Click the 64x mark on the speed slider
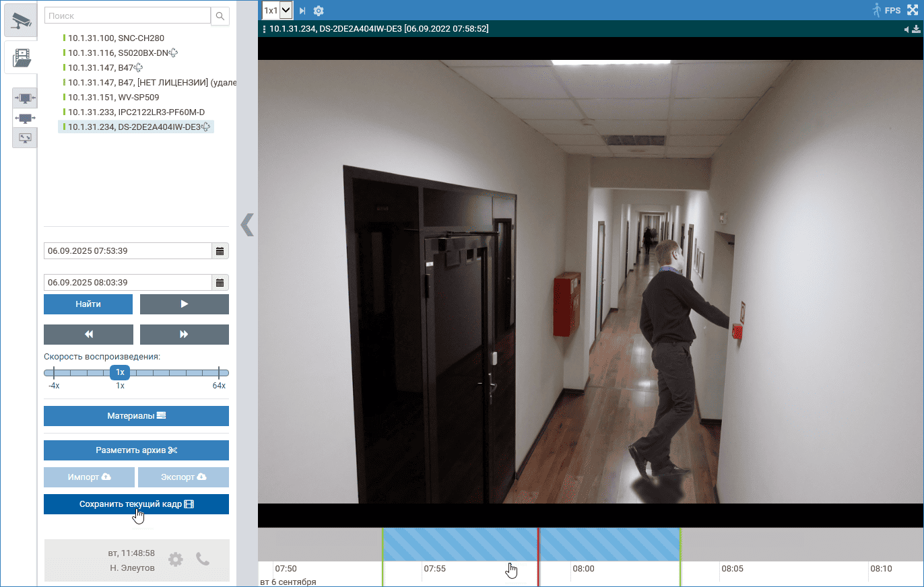924x587 pixels. (219, 373)
